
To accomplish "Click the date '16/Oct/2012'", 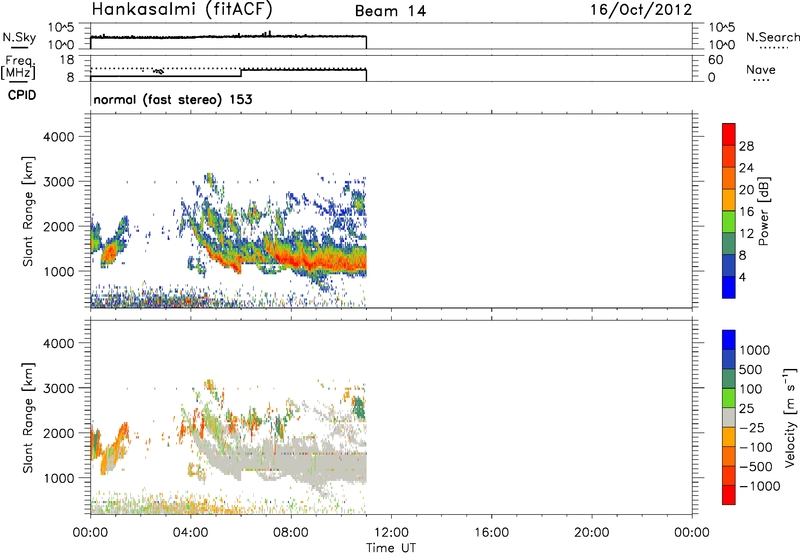I will pos(641,10).
